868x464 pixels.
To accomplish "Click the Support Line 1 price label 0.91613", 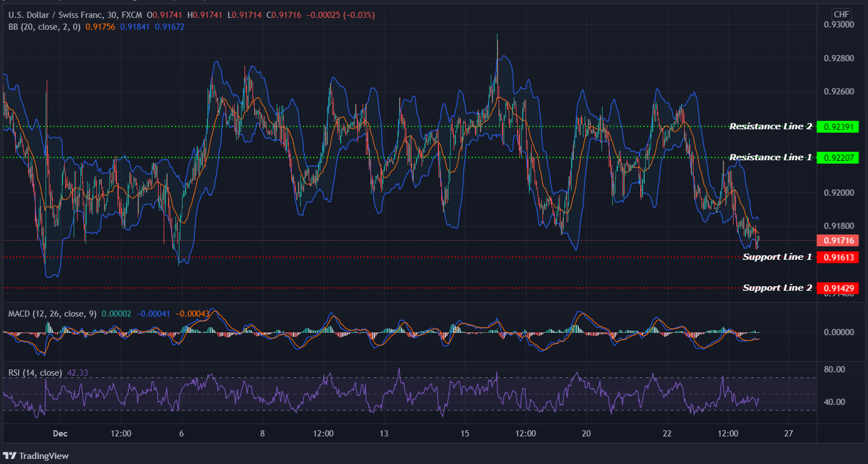I will pos(837,257).
